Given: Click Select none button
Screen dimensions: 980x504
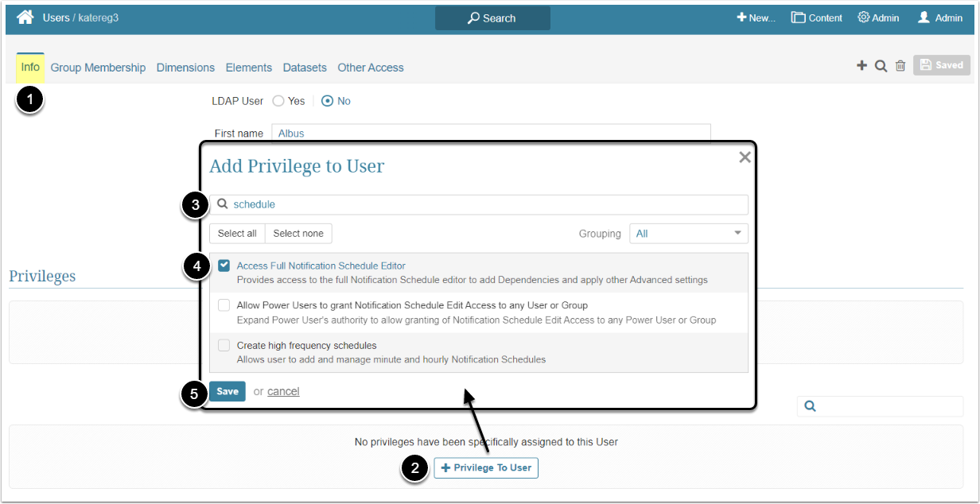Looking at the screenshot, I should click(298, 234).
